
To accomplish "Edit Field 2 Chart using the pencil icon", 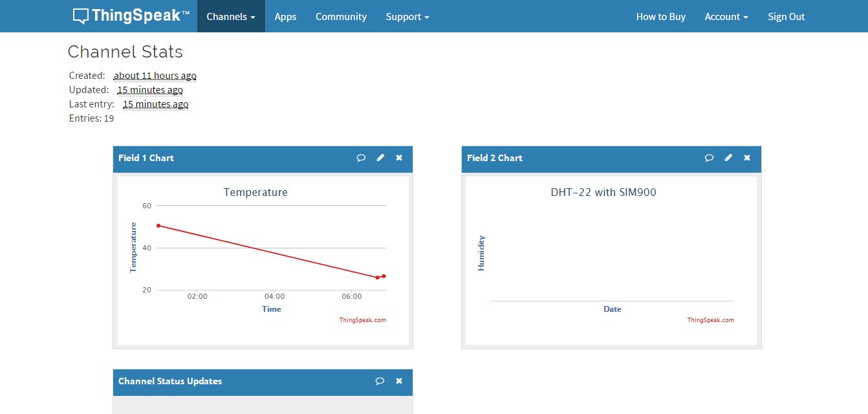I will coord(728,158).
